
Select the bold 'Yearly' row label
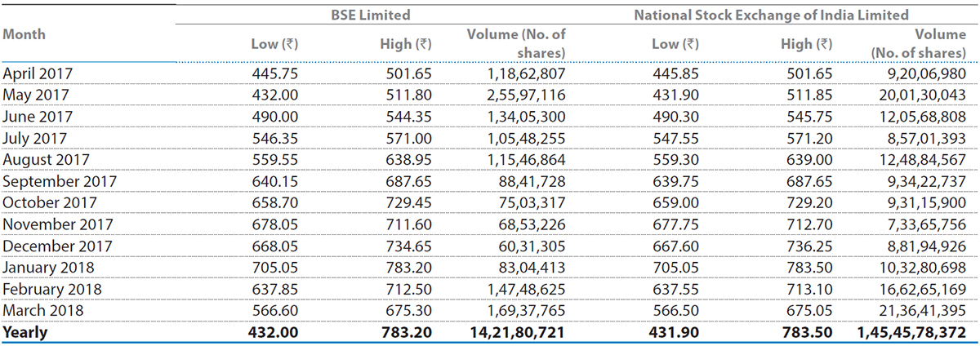pyautogui.click(x=25, y=332)
